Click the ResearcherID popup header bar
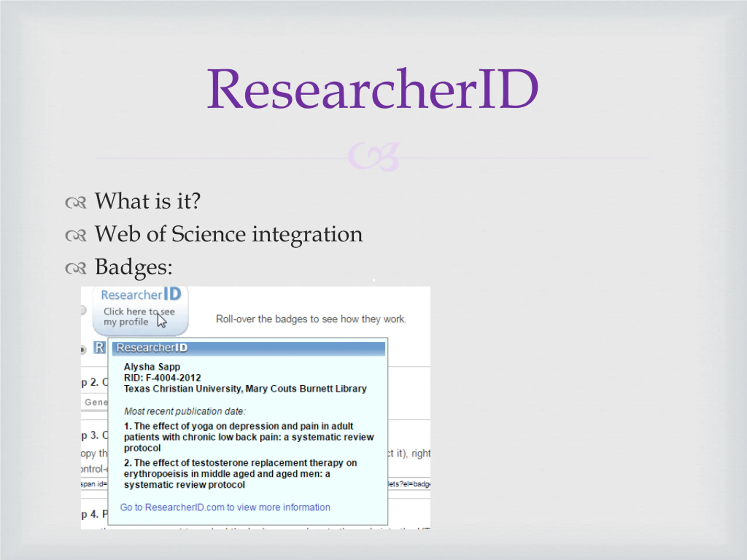Image resolution: width=747 pixels, height=560 pixels. click(x=249, y=348)
